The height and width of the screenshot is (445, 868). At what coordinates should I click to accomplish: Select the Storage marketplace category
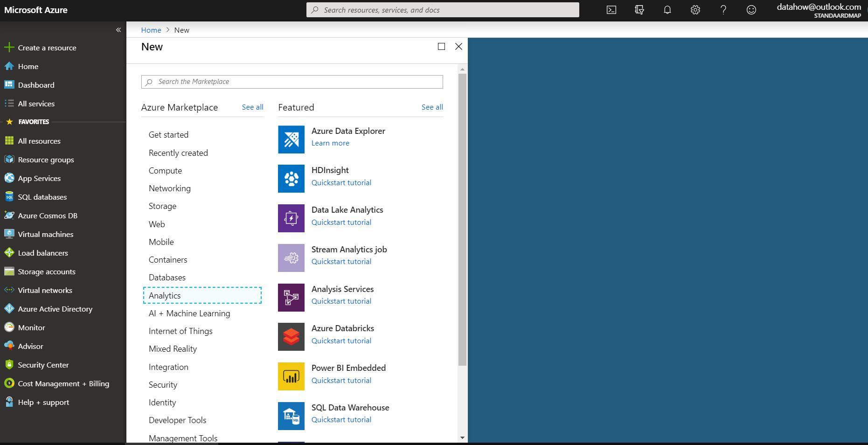[162, 206]
